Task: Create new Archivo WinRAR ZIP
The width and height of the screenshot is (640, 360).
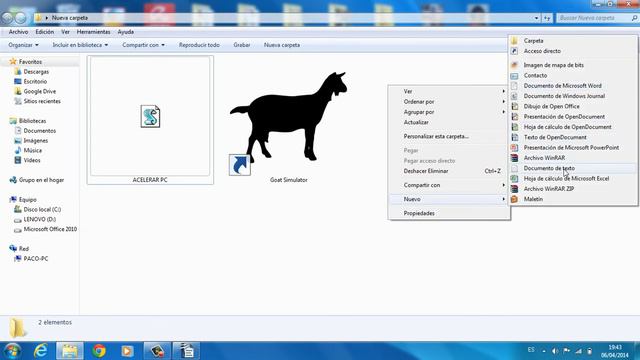Action: (573, 189)
